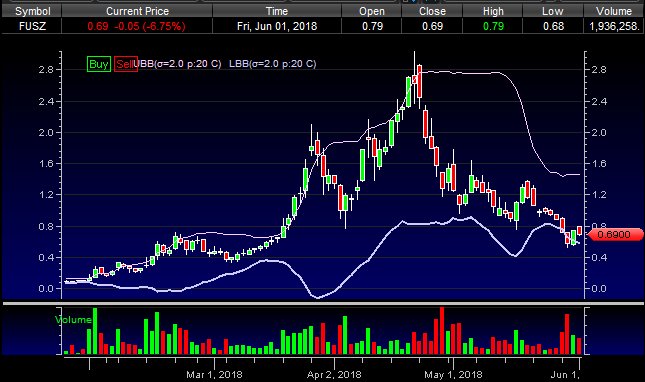Viewport: 645px width, 382px height.
Task: Select the 0.79 open value cell
Action: click(372, 26)
